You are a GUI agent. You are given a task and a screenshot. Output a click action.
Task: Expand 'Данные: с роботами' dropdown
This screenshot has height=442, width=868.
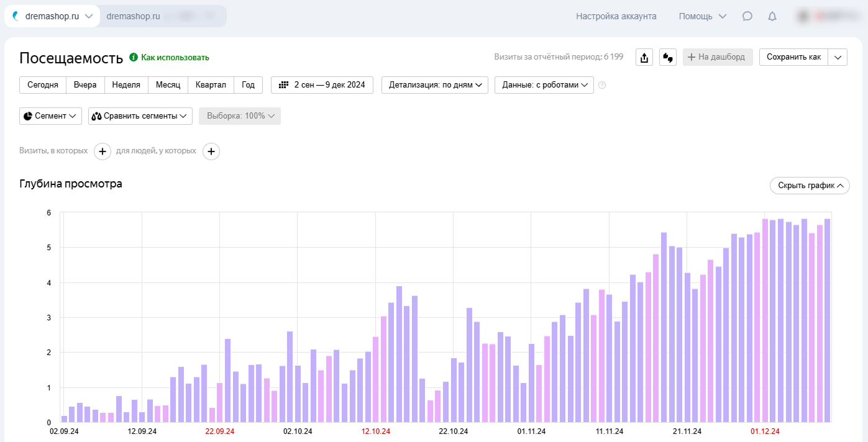[x=544, y=85]
